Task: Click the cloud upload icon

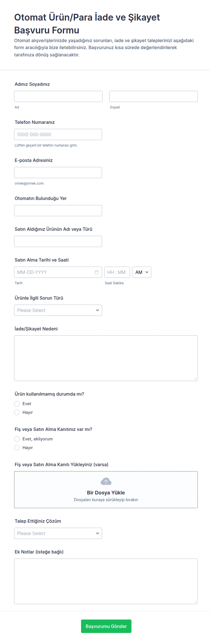Action: 106,481
